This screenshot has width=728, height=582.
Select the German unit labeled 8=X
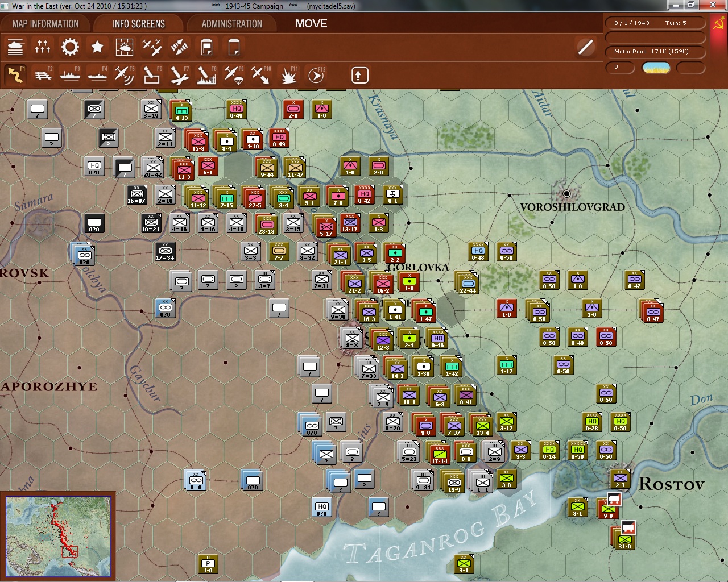[x=352, y=338]
